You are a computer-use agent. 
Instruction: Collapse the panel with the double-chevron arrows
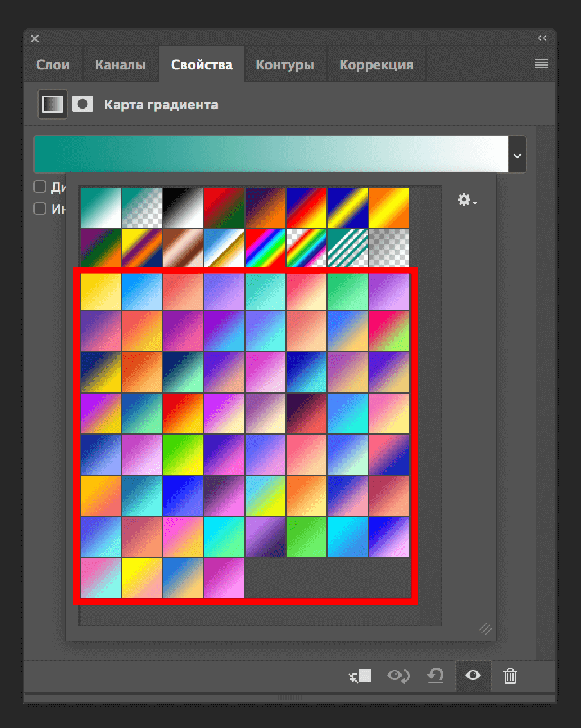[x=542, y=38]
